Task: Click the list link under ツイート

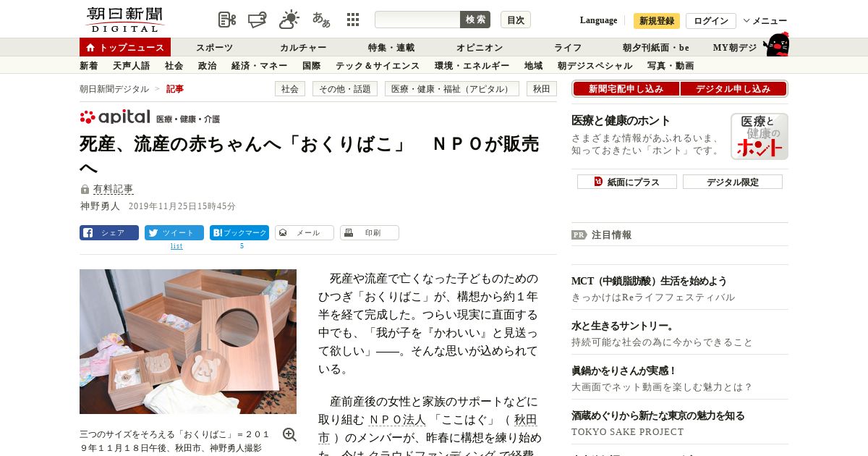Action: pos(176,246)
